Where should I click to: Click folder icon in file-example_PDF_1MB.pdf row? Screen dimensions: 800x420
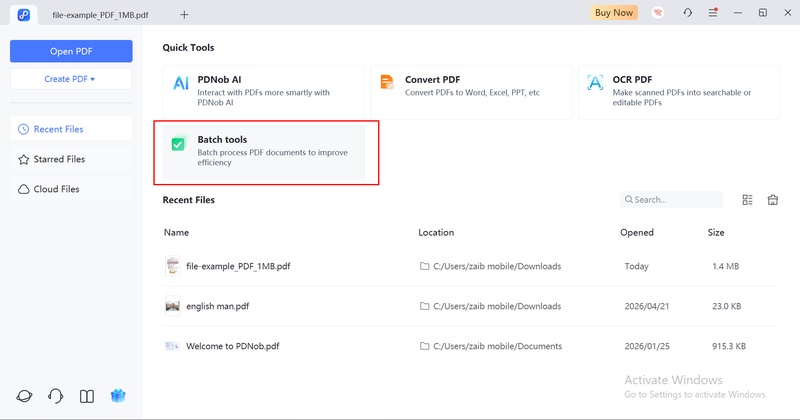(424, 266)
